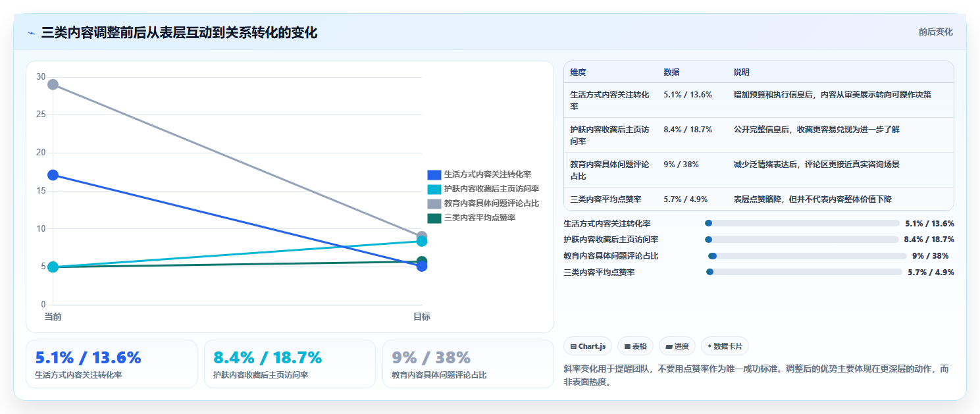Screen dimensions: 980x414
Task: Toggle legend swatch for 生活方式内容关注转化率
Action: 434,174
